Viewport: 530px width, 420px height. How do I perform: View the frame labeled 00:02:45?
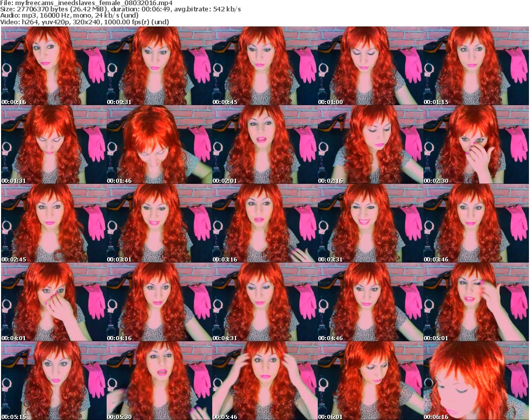tap(53, 223)
